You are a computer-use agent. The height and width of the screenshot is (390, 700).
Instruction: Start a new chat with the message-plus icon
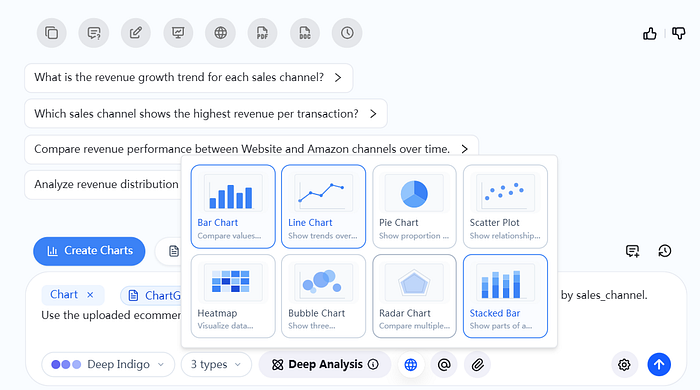click(633, 251)
